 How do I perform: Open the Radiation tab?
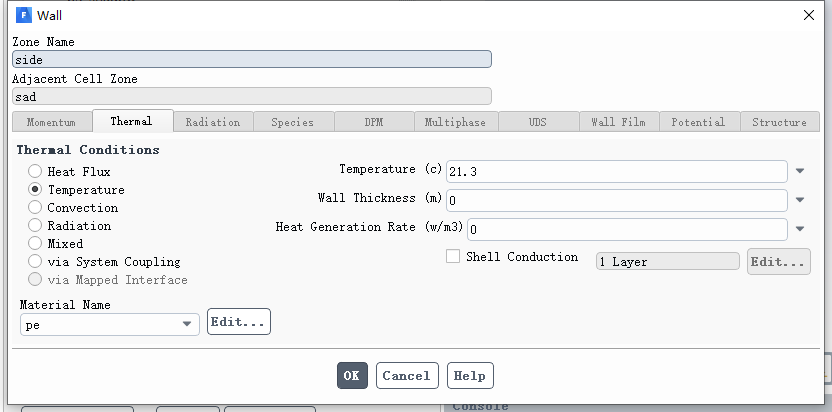click(x=213, y=122)
